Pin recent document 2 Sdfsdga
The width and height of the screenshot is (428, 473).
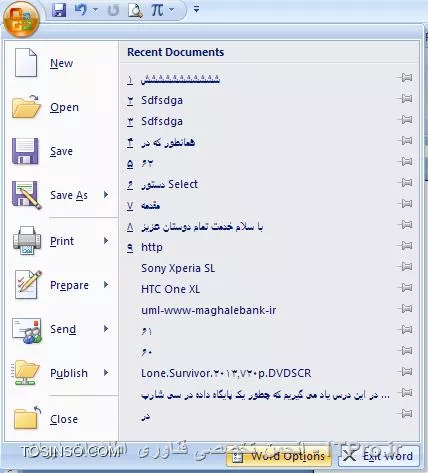[406, 99]
